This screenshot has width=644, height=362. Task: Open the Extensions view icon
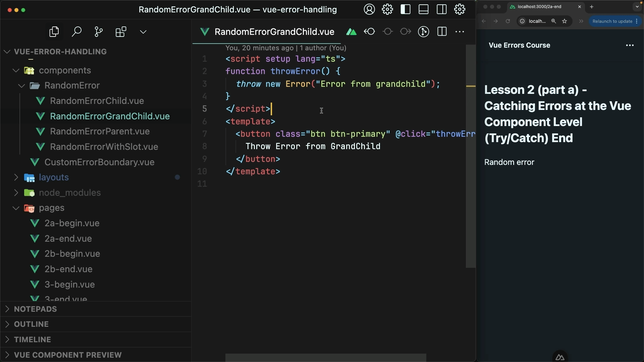pos(121,32)
